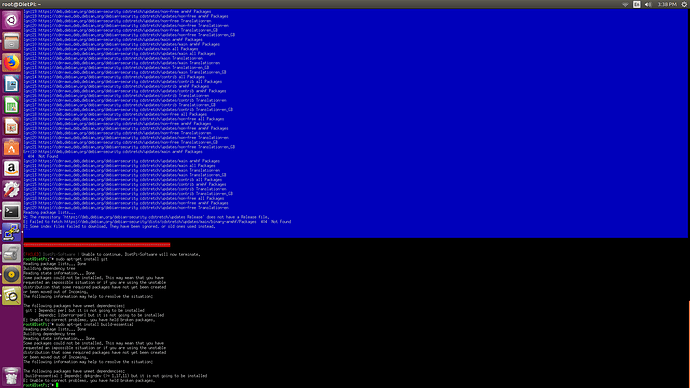Click the 'sudo apt-get install build-essential' command line

[78, 324]
